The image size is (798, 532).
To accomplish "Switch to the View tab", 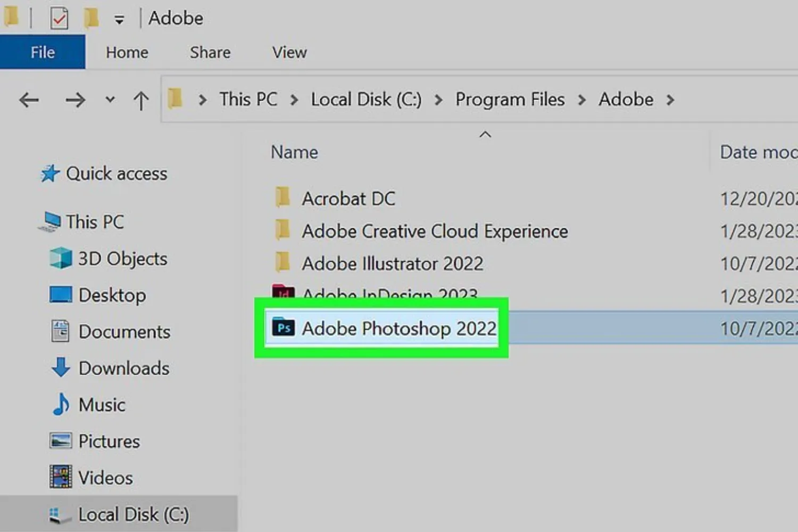I will click(x=289, y=52).
